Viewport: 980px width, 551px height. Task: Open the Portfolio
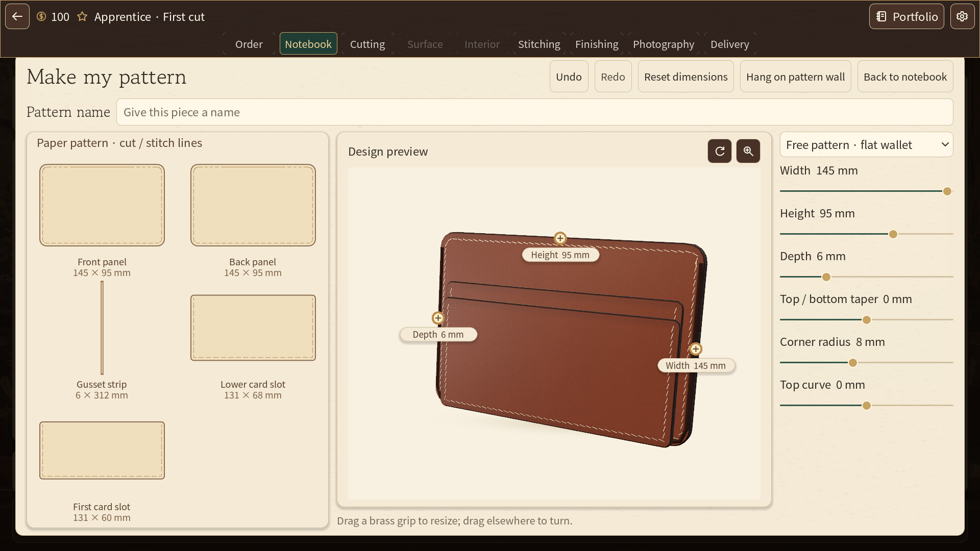[x=906, y=16]
